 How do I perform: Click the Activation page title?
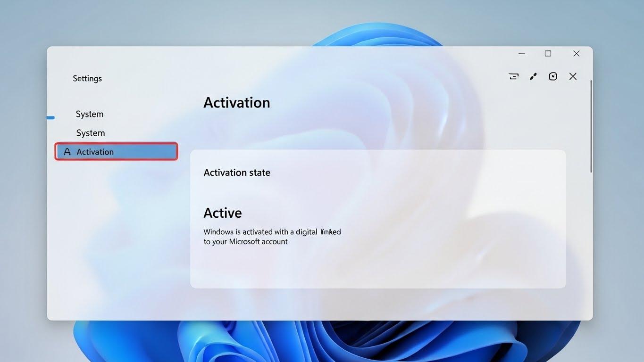[236, 102]
